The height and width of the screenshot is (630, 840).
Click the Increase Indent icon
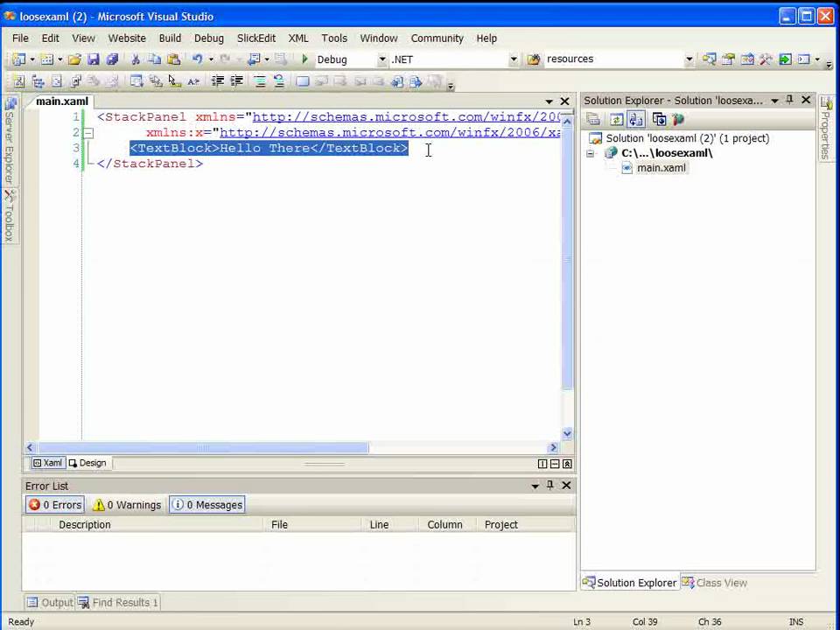click(236, 81)
